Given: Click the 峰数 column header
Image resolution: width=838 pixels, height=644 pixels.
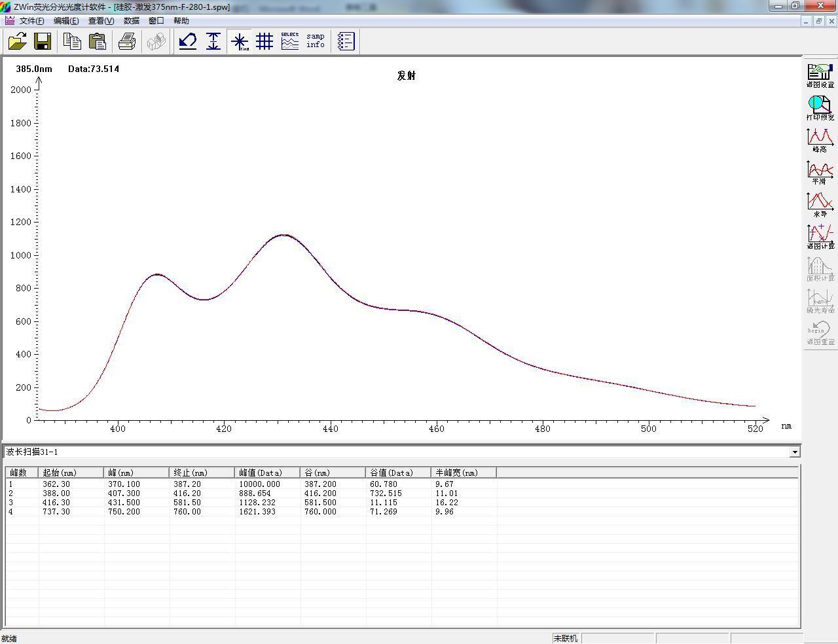Looking at the screenshot, I should pyautogui.click(x=22, y=473).
